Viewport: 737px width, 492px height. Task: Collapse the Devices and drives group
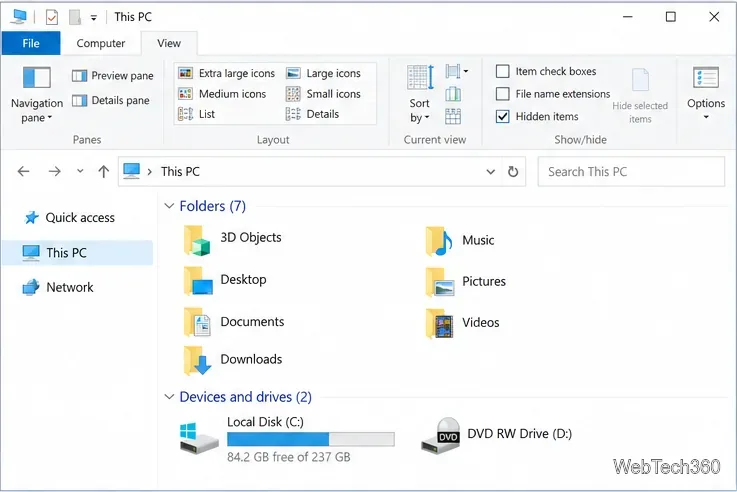169,397
